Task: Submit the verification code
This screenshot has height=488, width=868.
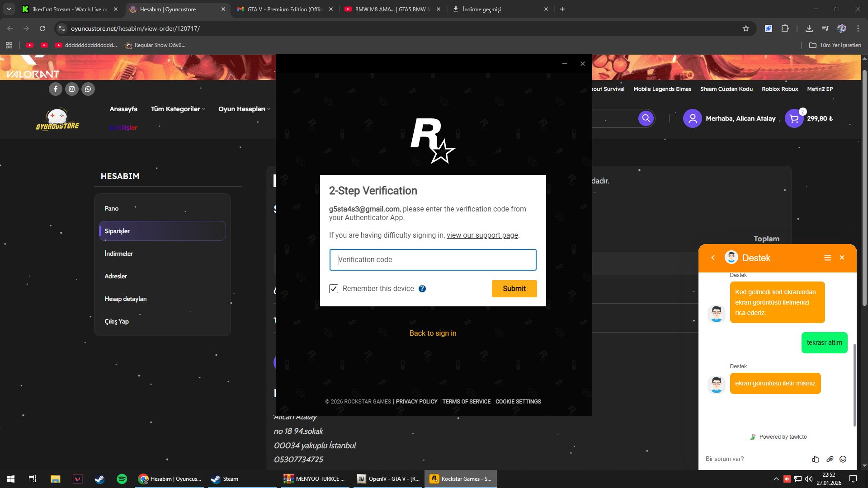Action: pyautogui.click(x=514, y=289)
